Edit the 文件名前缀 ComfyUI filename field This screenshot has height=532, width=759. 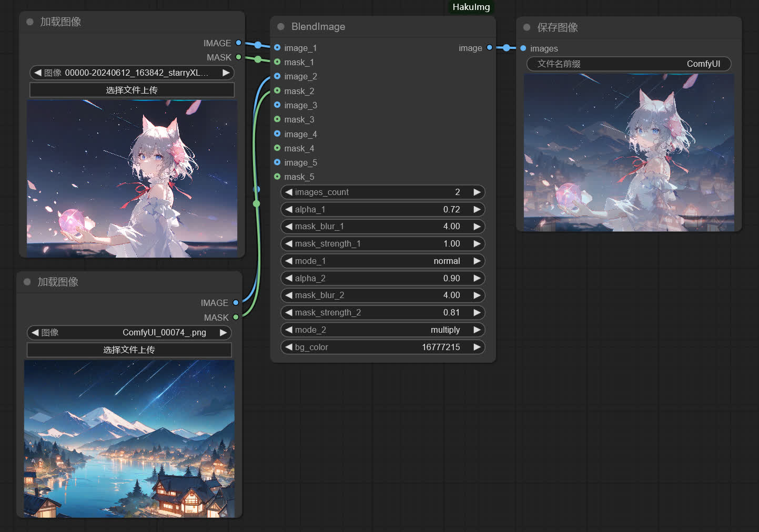pyautogui.click(x=629, y=64)
